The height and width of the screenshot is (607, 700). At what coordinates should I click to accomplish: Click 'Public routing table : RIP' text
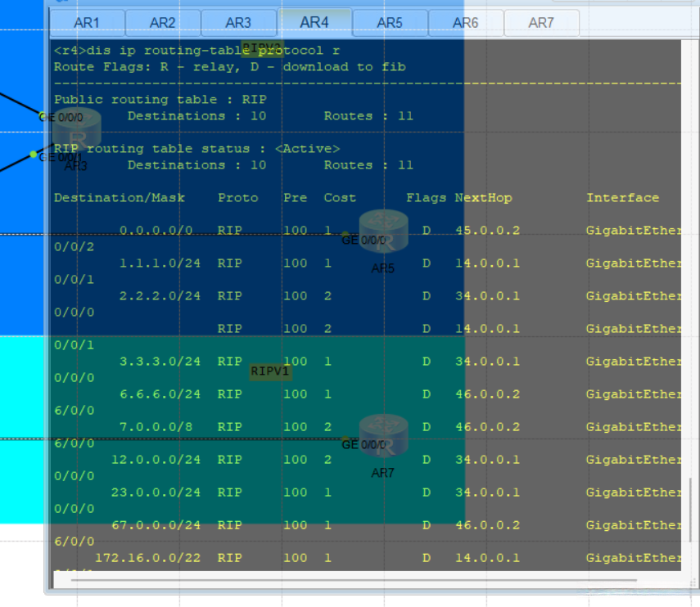tap(160, 100)
